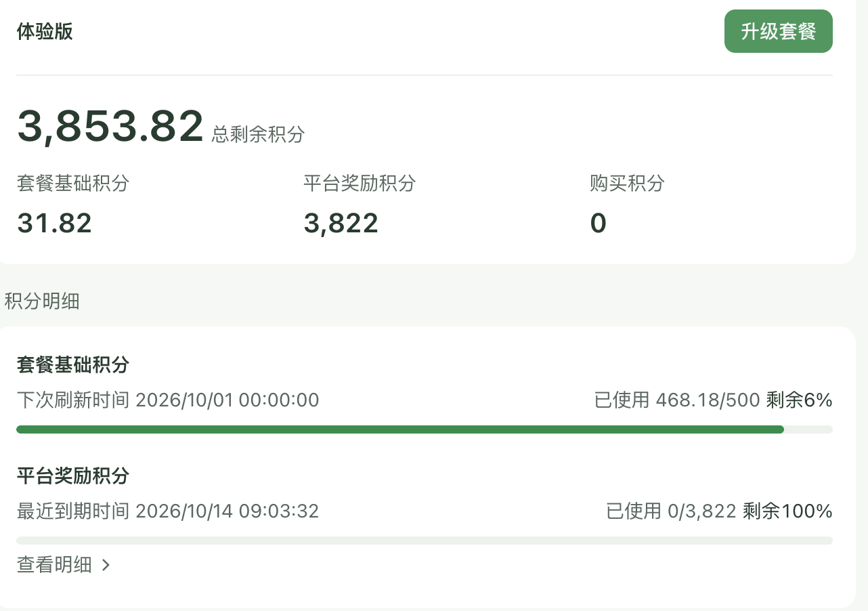Click the chevron arrow beside 查看明细

(105, 565)
